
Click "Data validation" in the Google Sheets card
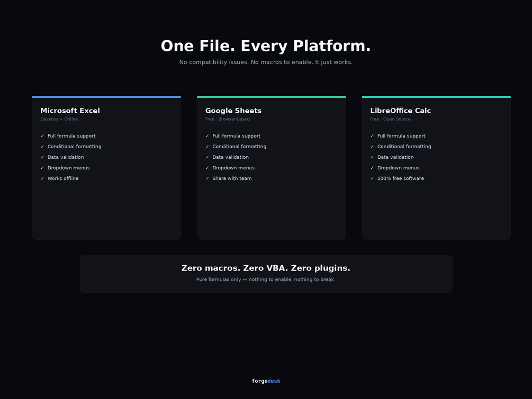pyautogui.click(x=230, y=157)
